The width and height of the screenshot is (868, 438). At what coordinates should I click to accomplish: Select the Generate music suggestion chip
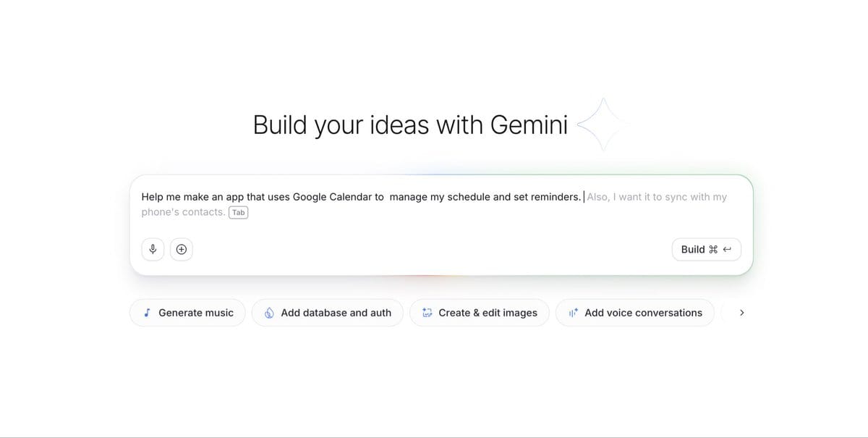(x=187, y=313)
